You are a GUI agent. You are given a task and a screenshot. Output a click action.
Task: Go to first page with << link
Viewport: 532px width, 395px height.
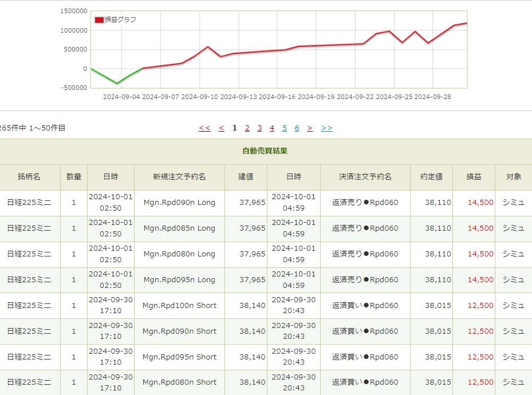pos(204,128)
